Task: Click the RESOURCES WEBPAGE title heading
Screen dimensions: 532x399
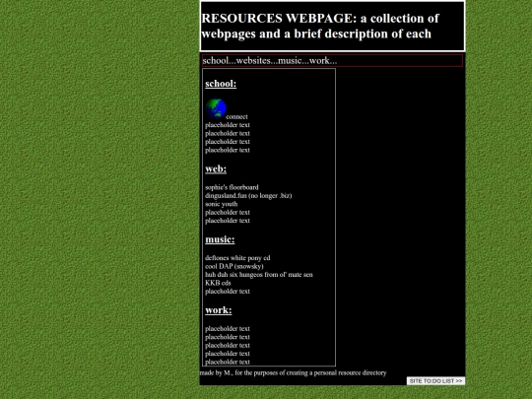Action: point(320,26)
